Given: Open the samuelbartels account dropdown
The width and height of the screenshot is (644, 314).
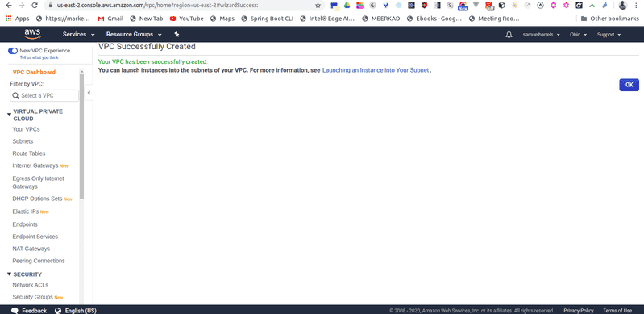Looking at the screenshot, I should (542, 35).
